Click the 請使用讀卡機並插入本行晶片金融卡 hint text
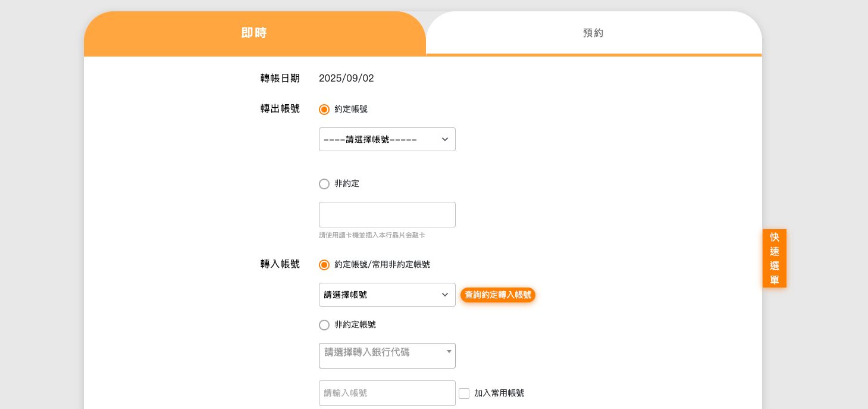The width and height of the screenshot is (868, 409). 372,236
